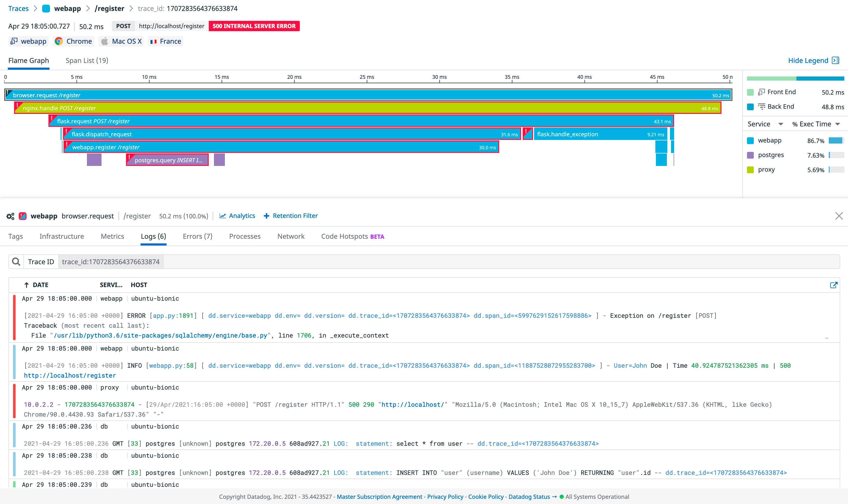Click the webapp service color swatch in legend
Screen dimensions: 848x504
coord(750,141)
